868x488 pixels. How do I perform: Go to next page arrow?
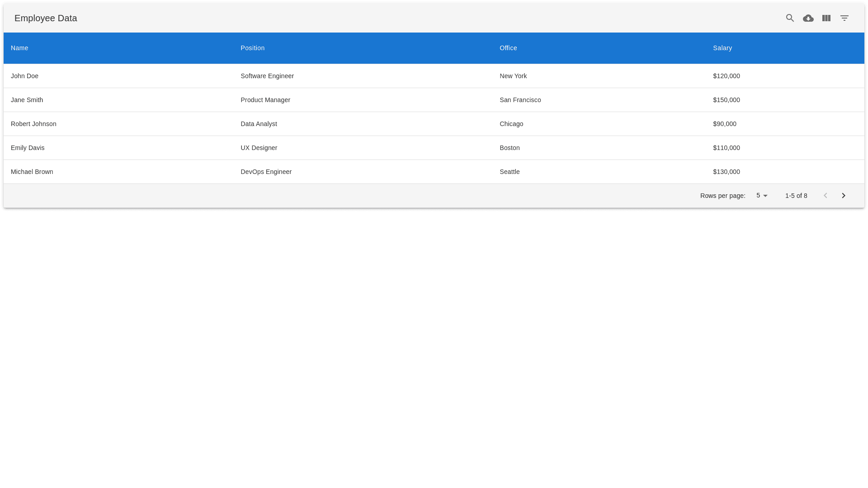pos(843,196)
